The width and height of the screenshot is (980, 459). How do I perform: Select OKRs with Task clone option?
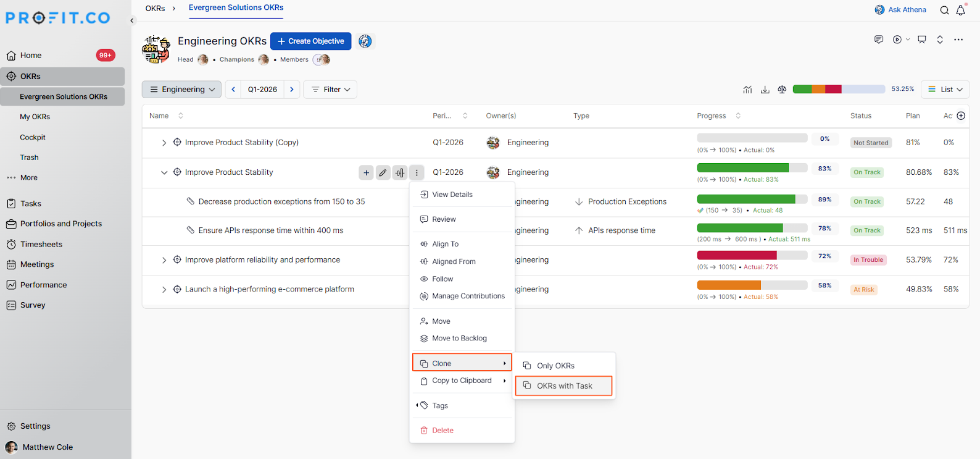[x=563, y=386]
